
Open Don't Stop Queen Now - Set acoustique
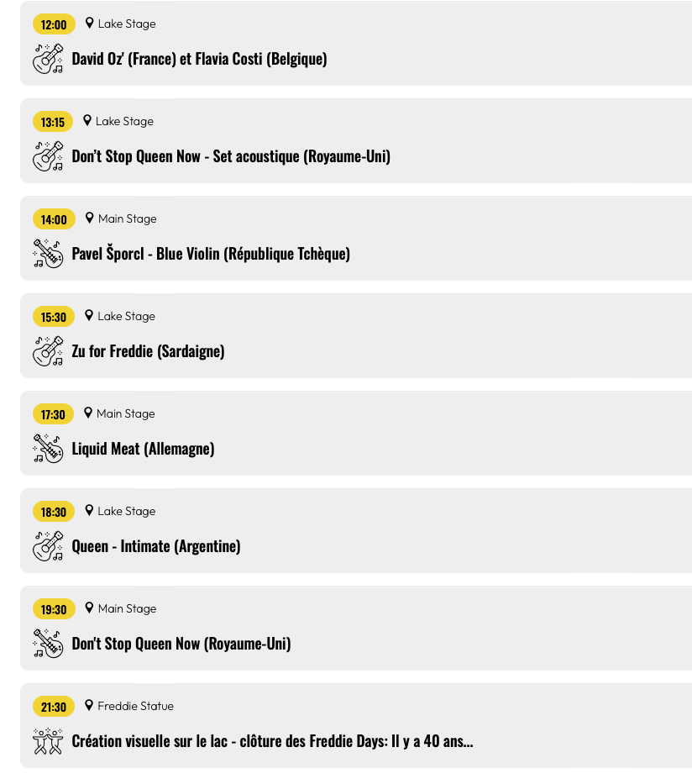pos(231,156)
